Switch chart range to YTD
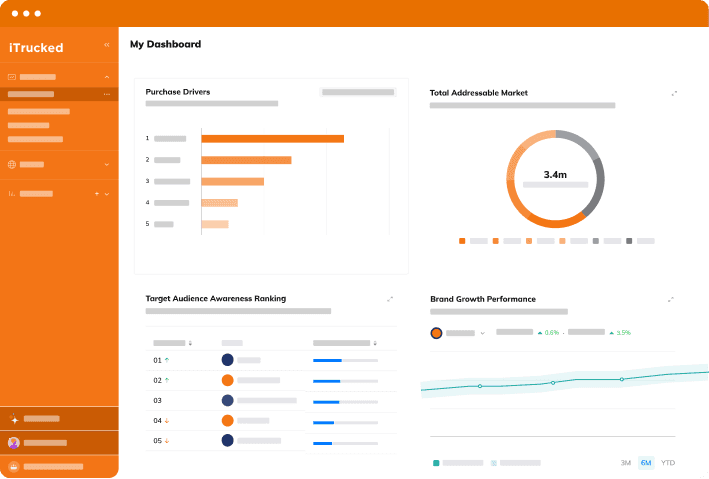Viewport: 709px width, 479px height. 668,463
